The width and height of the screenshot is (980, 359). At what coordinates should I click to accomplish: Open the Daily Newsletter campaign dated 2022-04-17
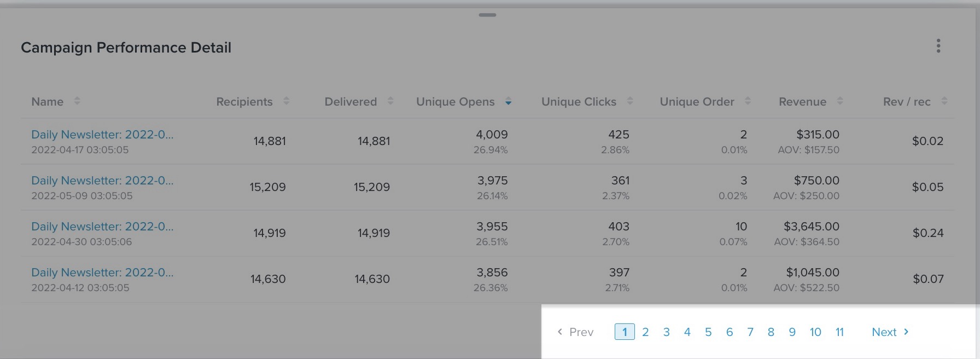pyautogui.click(x=102, y=134)
